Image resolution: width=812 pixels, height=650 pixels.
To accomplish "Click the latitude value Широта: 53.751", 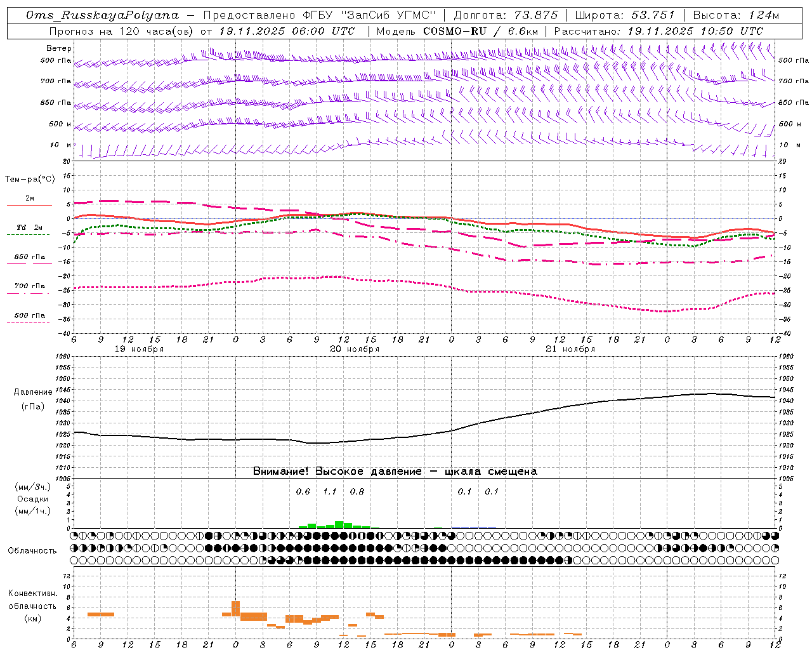I will [x=625, y=15].
